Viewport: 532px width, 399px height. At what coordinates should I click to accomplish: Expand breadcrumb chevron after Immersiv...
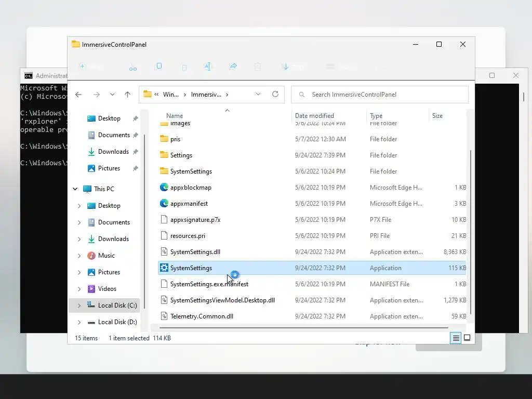click(227, 95)
